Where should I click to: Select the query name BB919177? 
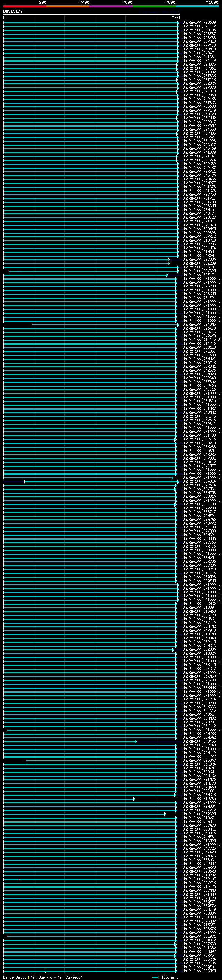pyautogui.click(x=13, y=11)
